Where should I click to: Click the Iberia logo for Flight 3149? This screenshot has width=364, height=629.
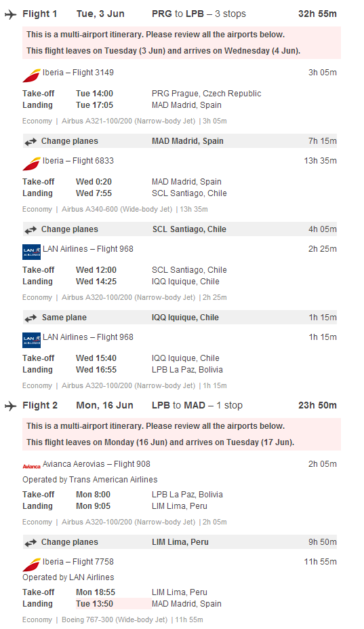(x=32, y=75)
